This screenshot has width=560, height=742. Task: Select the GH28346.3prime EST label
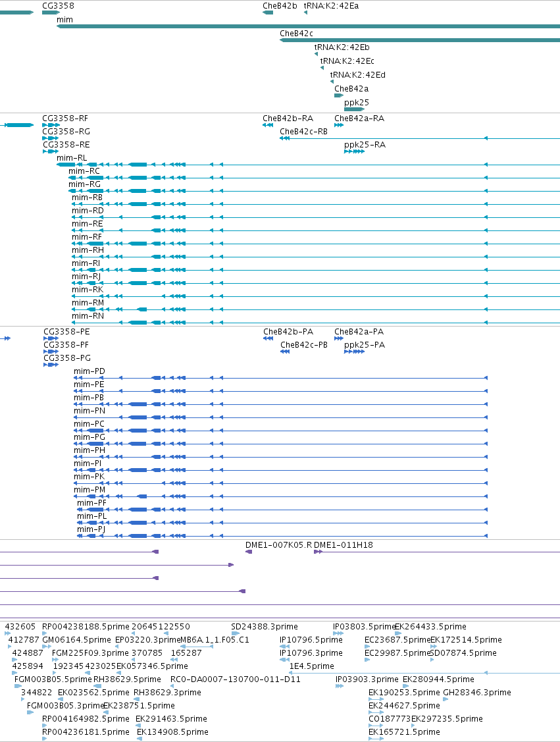pyautogui.click(x=476, y=693)
